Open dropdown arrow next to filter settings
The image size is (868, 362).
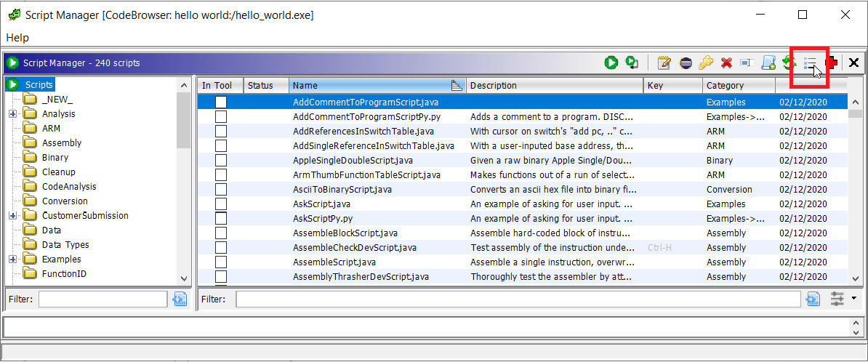853,298
